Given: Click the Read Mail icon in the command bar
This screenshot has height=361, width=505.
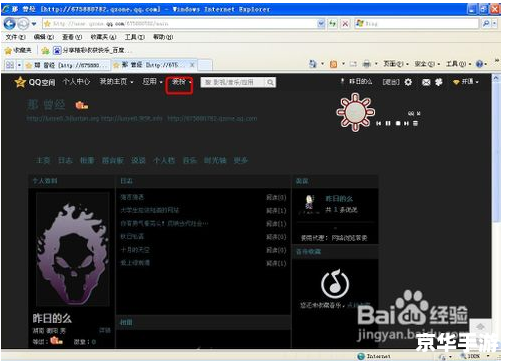Looking at the screenshot, I should click(x=353, y=64).
